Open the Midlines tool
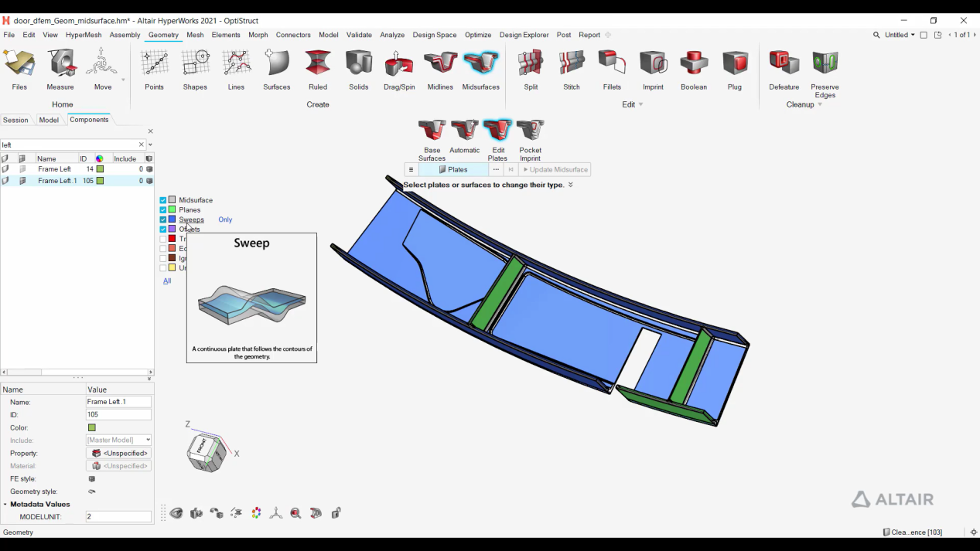The height and width of the screenshot is (551, 980). tap(440, 70)
